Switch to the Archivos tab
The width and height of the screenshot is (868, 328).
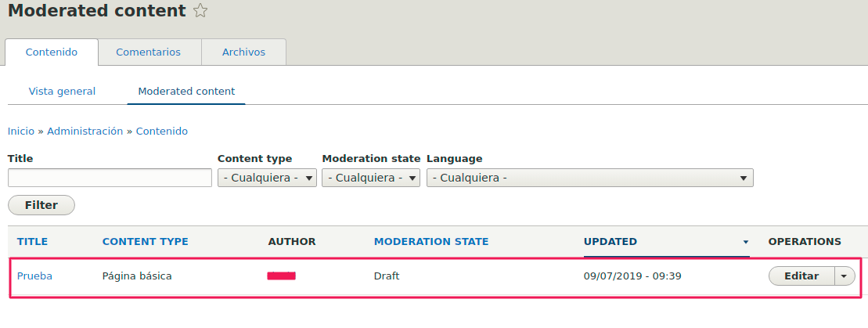[x=243, y=52]
